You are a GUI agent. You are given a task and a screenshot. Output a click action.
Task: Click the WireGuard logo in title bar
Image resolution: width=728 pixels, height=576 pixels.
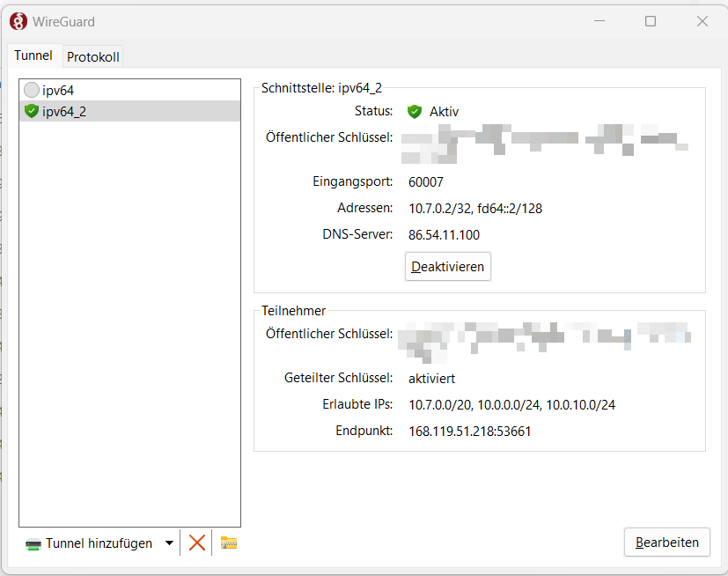tap(18, 21)
